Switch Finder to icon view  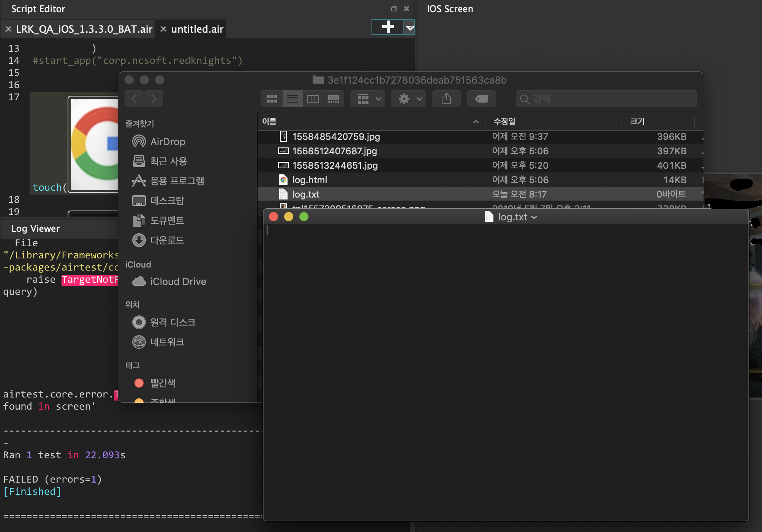tap(272, 99)
